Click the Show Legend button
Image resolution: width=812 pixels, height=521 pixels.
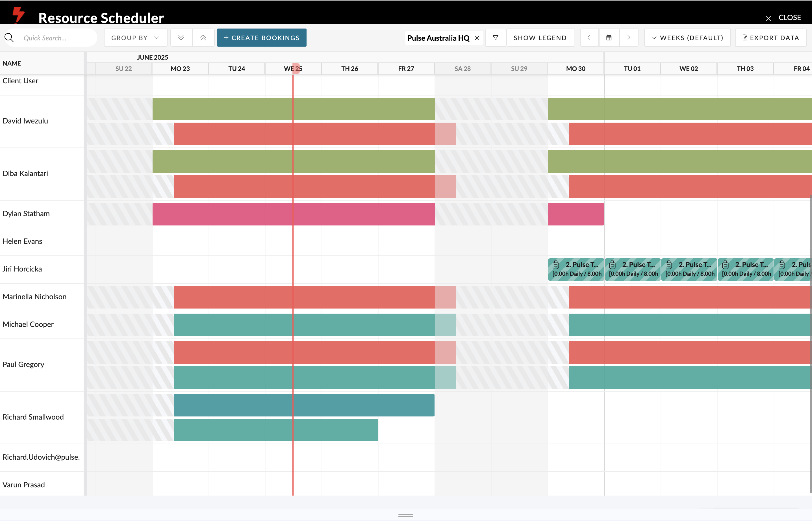tap(540, 38)
